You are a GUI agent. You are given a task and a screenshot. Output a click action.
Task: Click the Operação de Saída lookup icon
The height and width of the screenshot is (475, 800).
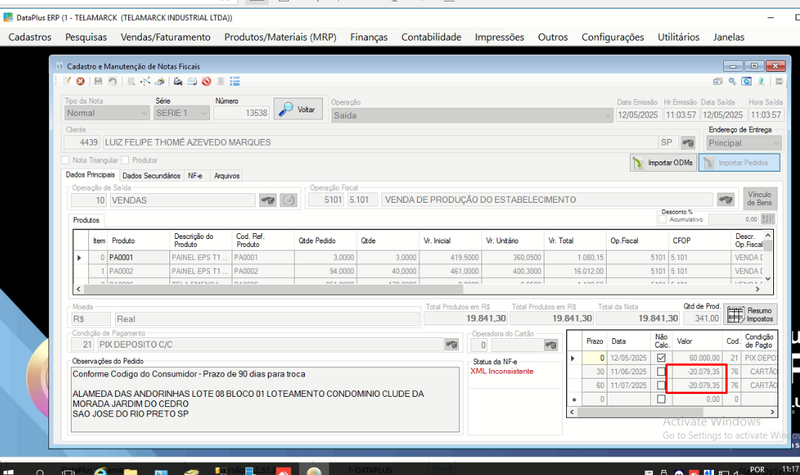point(268,200)
